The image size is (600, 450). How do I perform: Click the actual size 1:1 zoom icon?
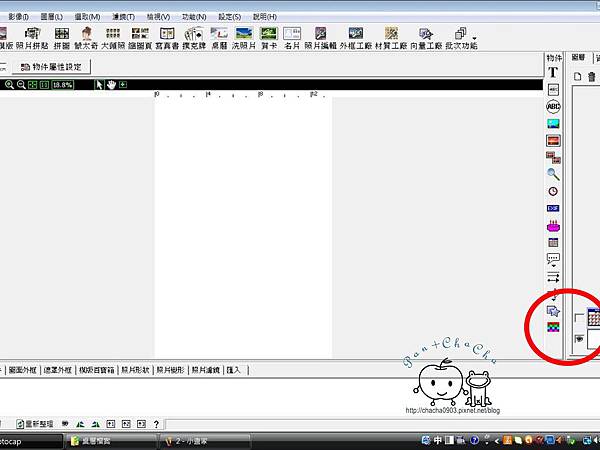click(x=44, y=85)
